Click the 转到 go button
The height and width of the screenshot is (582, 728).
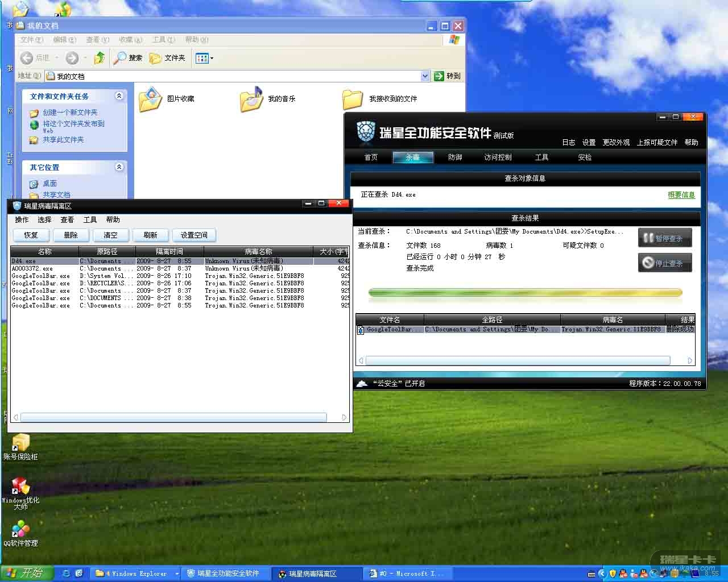(x=448, y=76)
